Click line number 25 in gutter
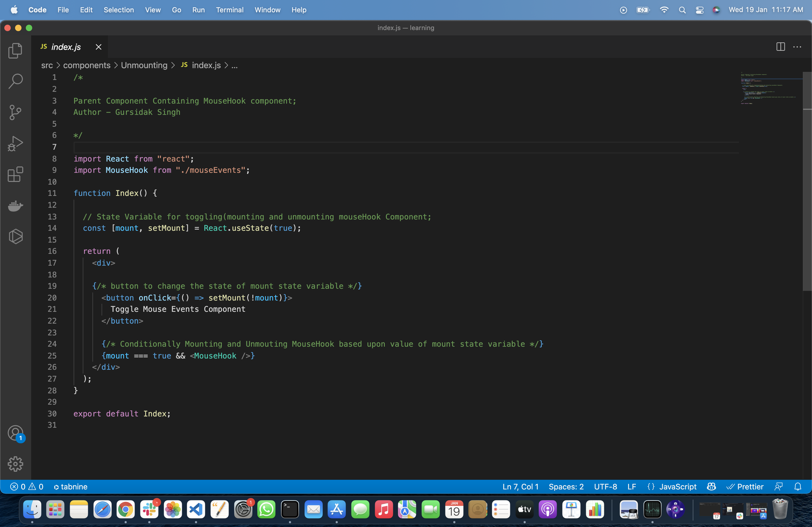Screen dimensions: 812x527 pos(52,356)
